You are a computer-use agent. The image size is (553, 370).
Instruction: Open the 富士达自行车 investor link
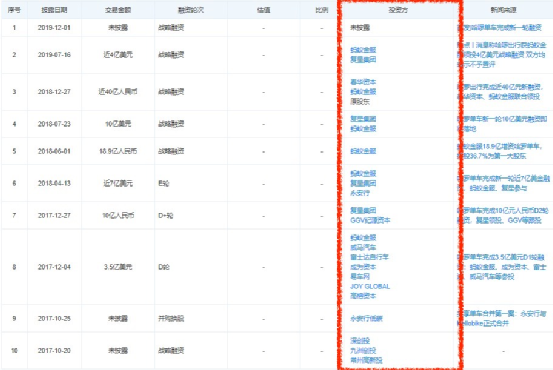point(369,257)
